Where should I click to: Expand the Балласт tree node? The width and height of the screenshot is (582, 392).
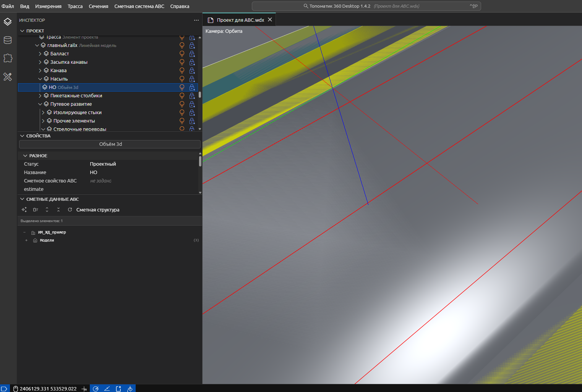[40, 54]
